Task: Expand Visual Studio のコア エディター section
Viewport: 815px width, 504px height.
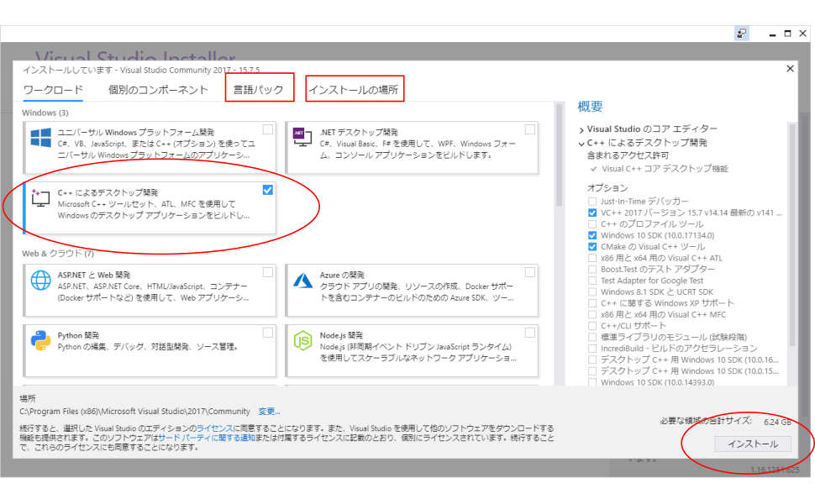Action: click(581, 129)
